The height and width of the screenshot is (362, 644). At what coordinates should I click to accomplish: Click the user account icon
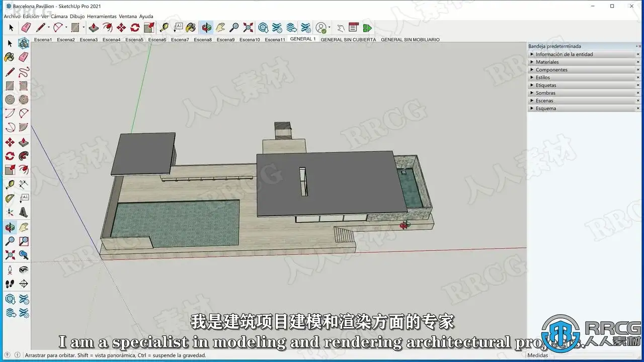click(320, 28)
